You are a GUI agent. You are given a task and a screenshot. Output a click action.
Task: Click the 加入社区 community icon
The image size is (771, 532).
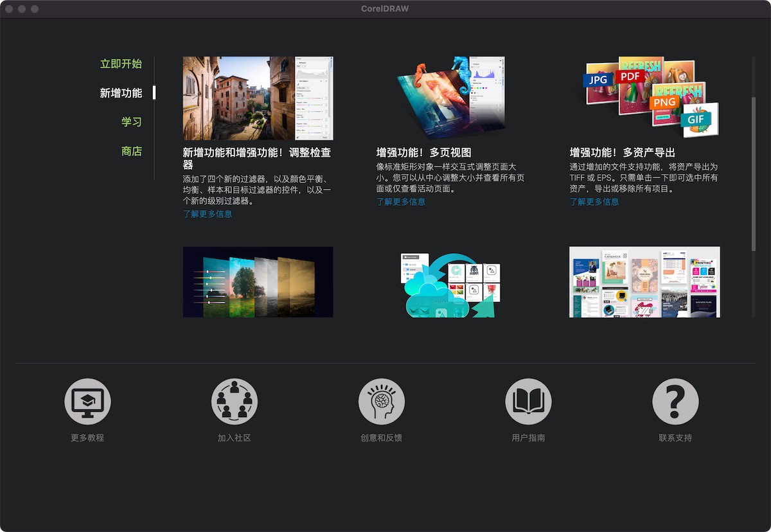point(235,402)
